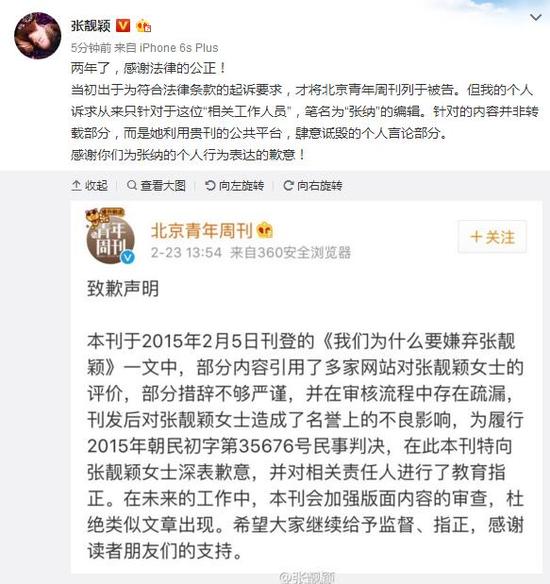
Task: Click the upward arrow collapse icon
Action: click(76, 185)
